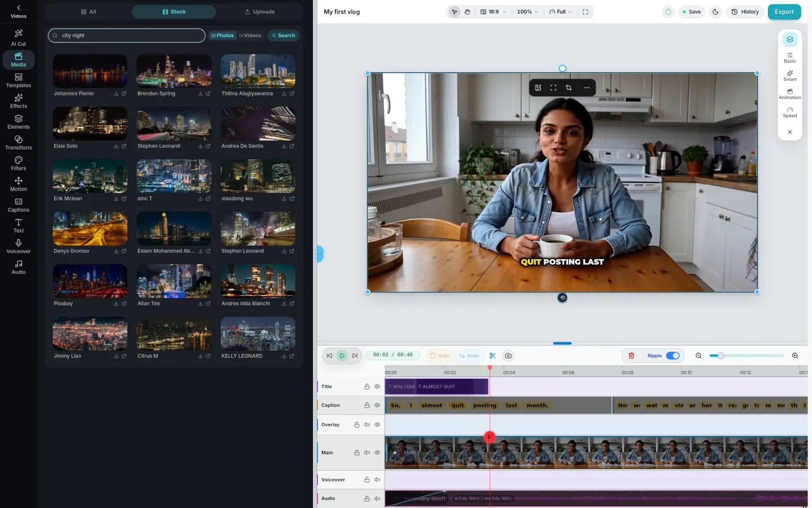Image resolution: width=812 pixels, height=508 pixels.
Task: Click the play button in timeline controls
Action: [342, 356]
